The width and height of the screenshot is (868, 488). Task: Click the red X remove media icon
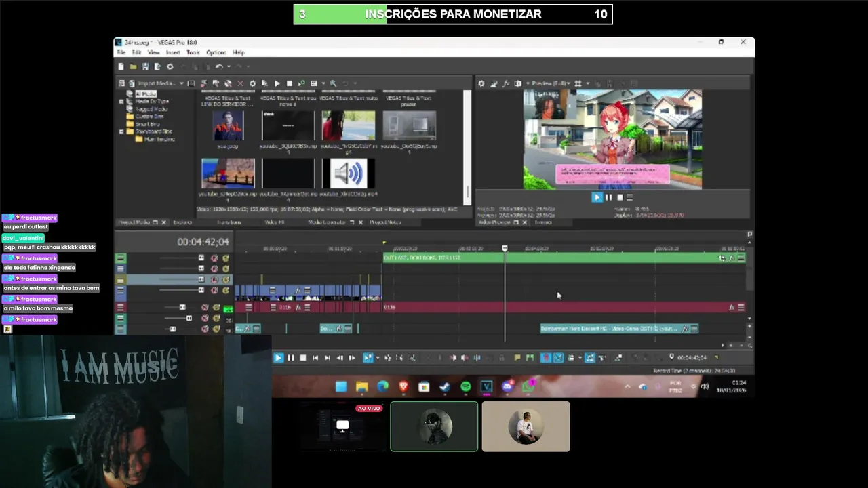click(240, 83)
